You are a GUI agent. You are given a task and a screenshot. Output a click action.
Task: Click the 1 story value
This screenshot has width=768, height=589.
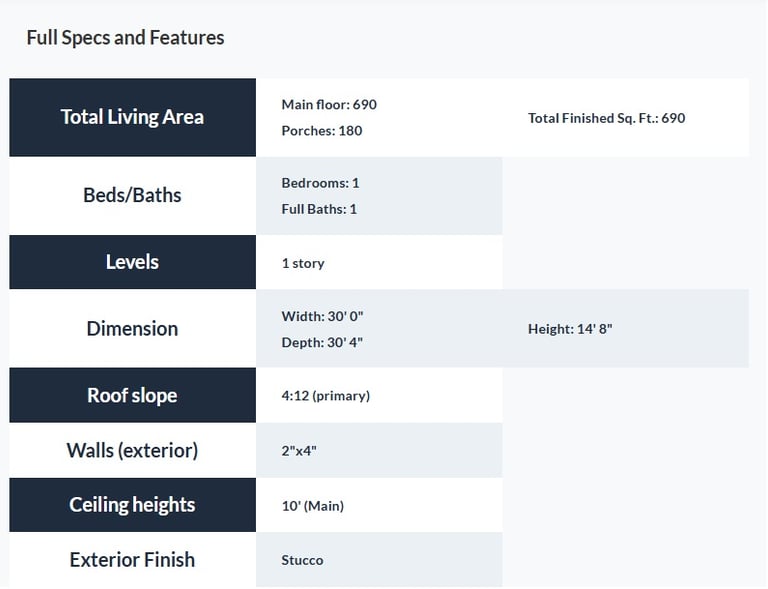coord(303,263)
